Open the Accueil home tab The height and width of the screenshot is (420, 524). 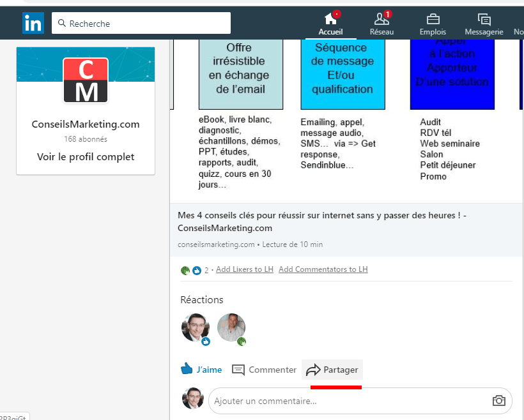[x=330, y=24]
